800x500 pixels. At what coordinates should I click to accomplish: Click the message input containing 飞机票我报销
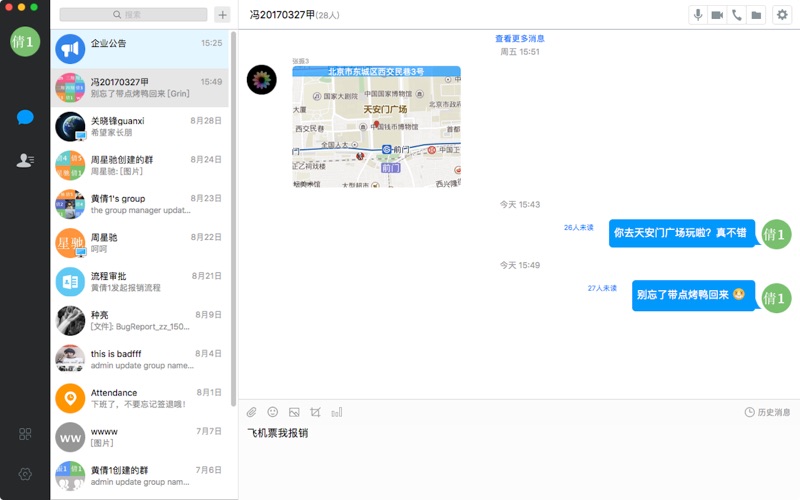click(x=519, y=462)
